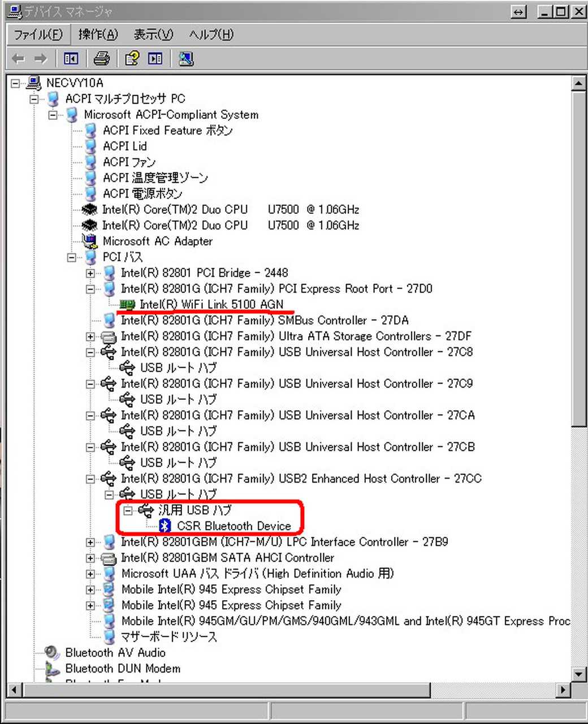Expand Intel 82801 PCI Bridge - 2448

coord(90,273)
